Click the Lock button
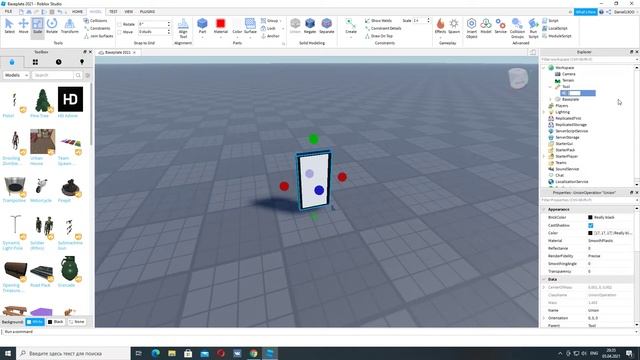Screen dimensions: 640x360 coord(268,28)
